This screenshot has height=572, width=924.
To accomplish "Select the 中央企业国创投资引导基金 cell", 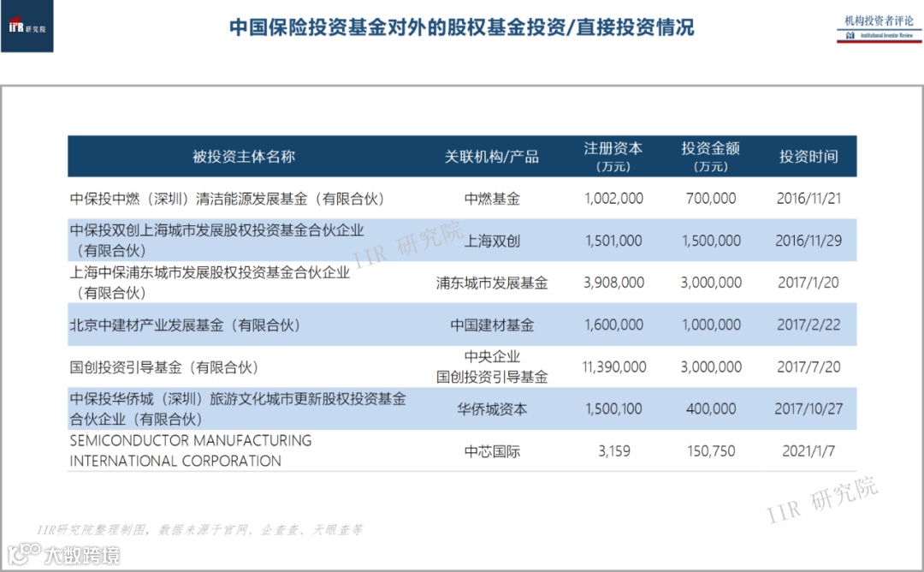I will click(492, 366).
